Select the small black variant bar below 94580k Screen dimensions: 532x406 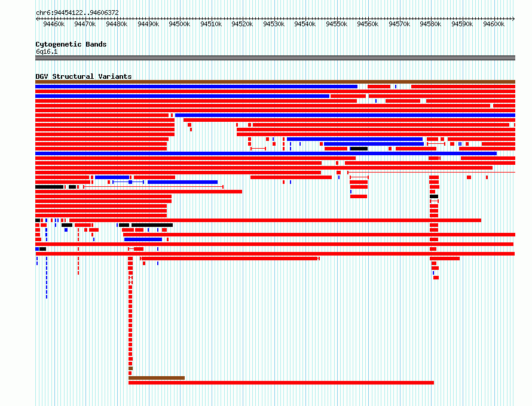point(434,196)
